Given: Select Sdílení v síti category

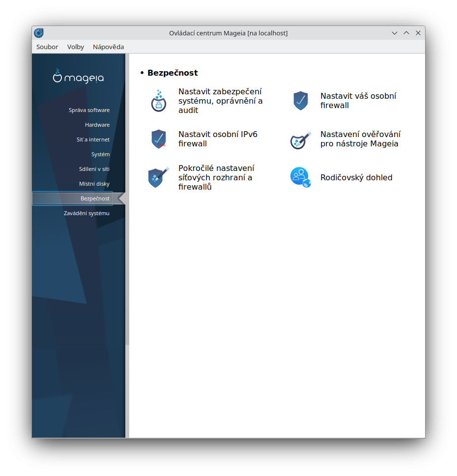Looking at the screenshot, I should coord(94,169).
